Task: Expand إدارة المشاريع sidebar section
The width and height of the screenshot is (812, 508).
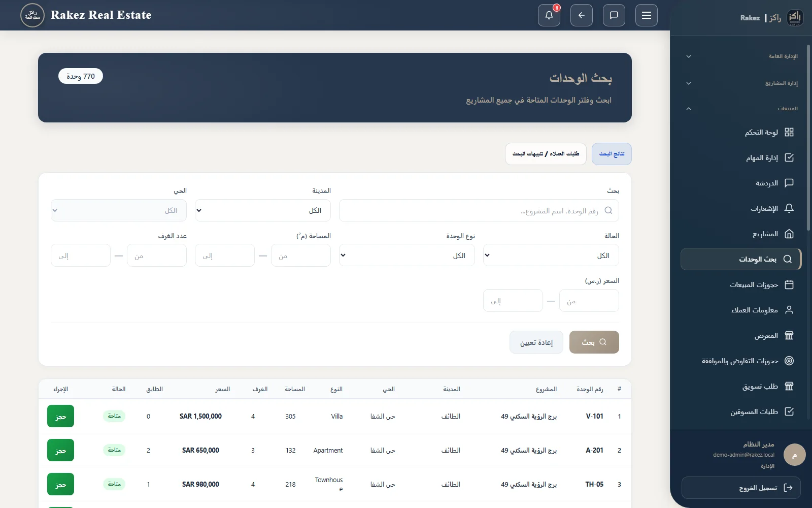Action: (741, 83)
